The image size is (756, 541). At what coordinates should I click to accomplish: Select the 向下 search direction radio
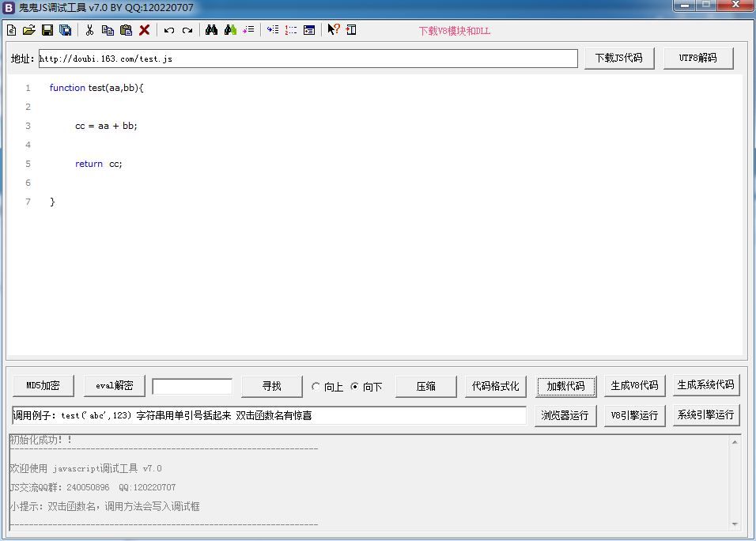pyautogui.click(x=354, y=386)
